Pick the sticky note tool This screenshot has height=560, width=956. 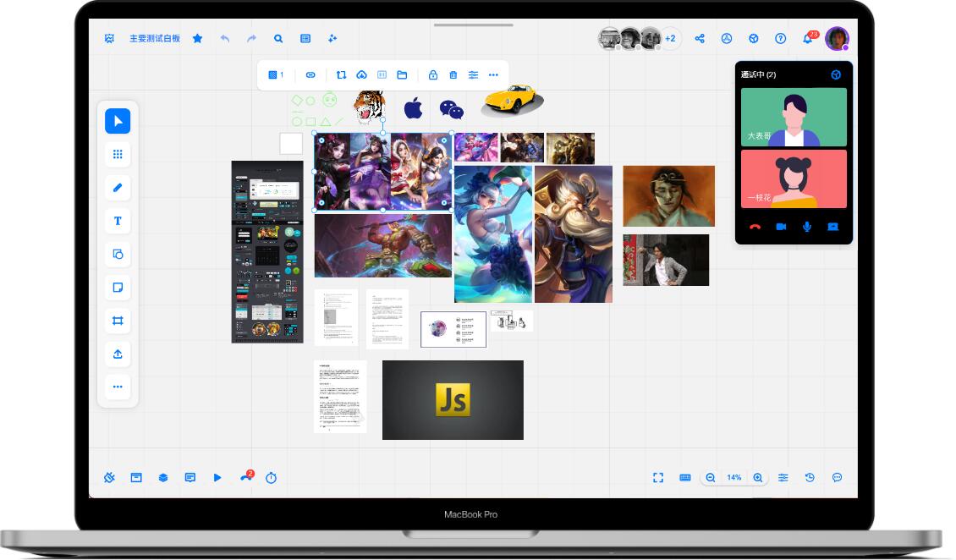click(x=118, y=288)
